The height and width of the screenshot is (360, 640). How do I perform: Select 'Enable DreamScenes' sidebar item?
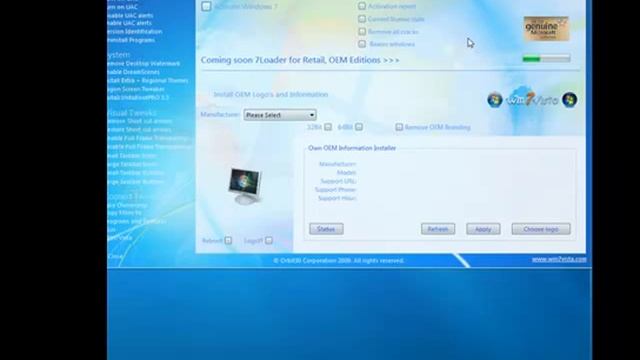click(133, 72)
